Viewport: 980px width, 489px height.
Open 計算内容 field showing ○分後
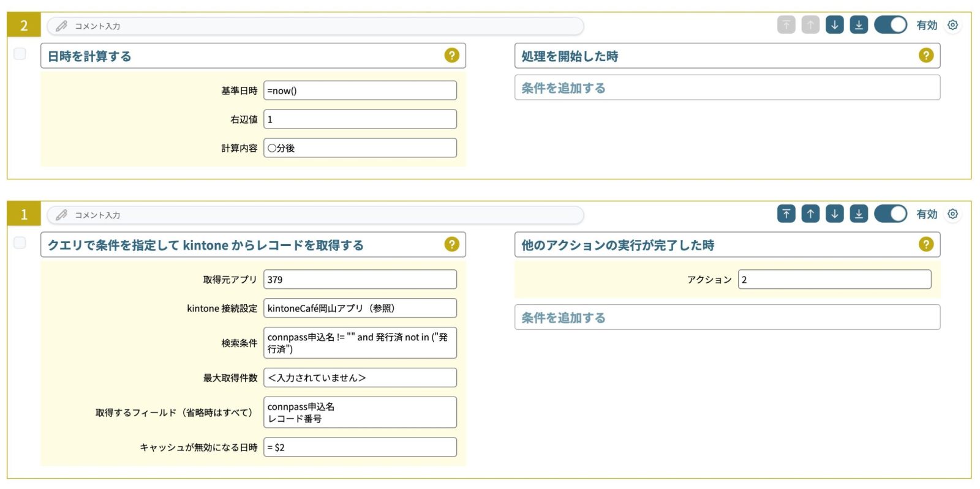360,148
